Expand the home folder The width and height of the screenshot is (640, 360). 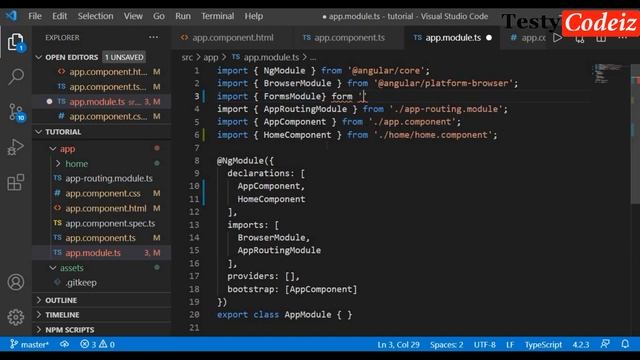tap(58, 164)
